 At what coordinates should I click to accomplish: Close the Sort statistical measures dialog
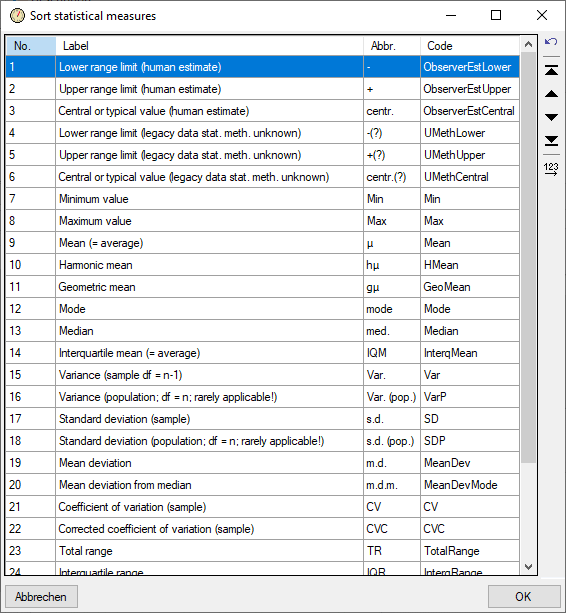[542, 15]
